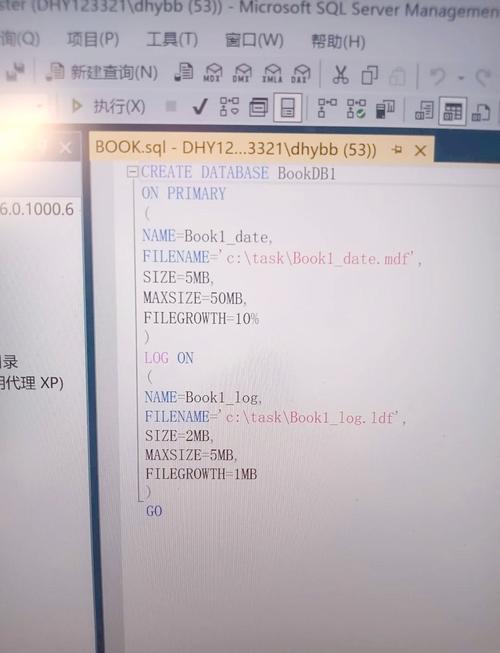The height and width of the screenshot is (653, 500).
Task: Click the Copy icon
Action: coord(369,75)
